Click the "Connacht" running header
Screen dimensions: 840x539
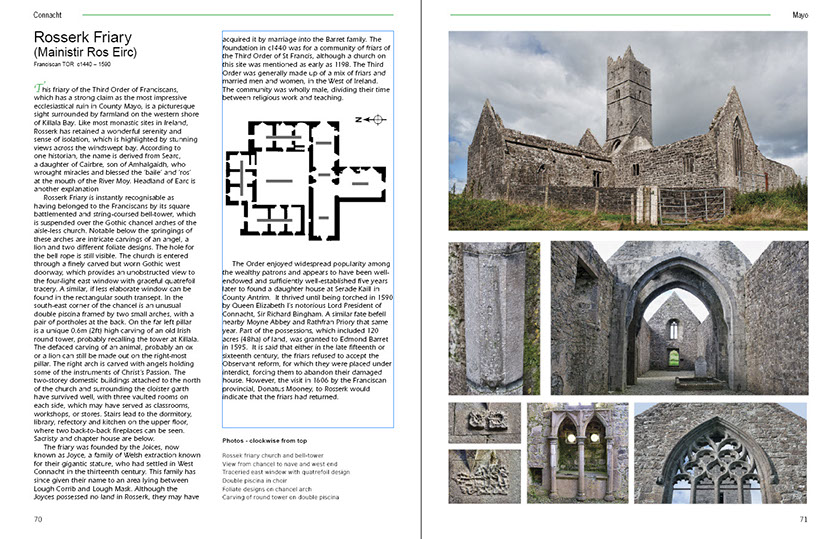coord(50,15)
